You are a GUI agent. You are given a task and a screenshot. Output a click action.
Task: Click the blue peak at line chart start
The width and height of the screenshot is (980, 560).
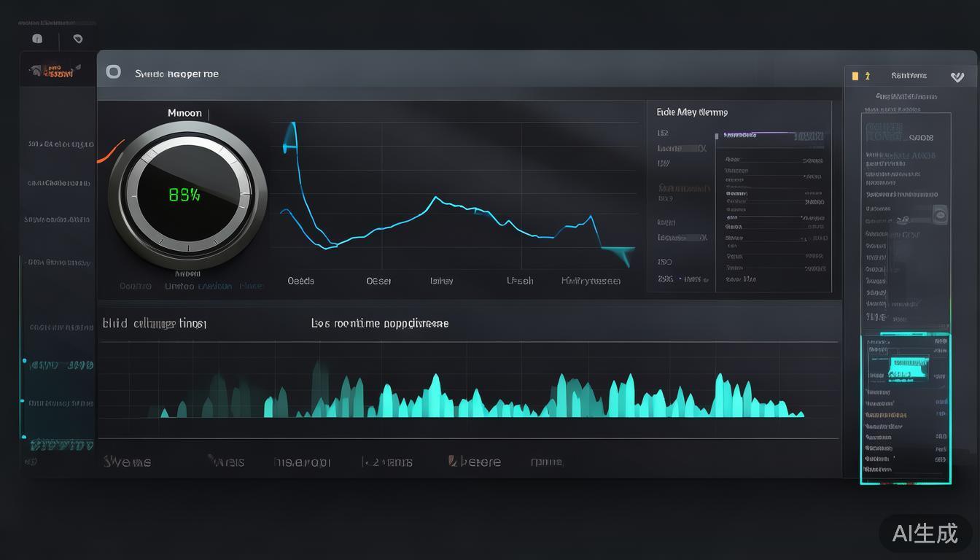[293, 135]
